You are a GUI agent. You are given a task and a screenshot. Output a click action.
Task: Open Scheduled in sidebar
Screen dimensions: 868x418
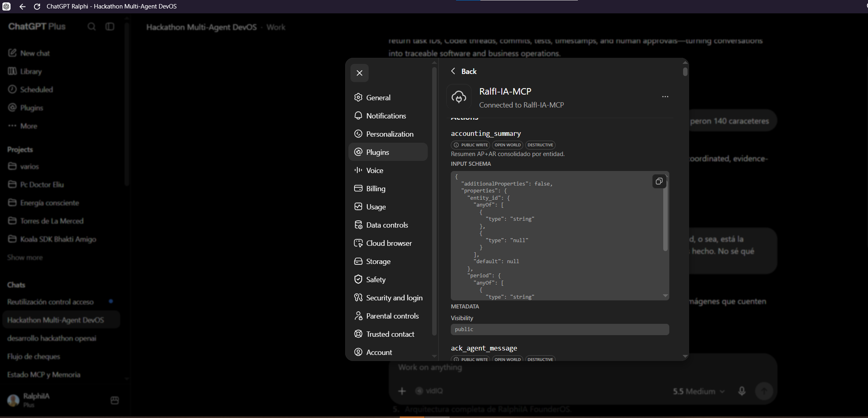click(x=61, y=89)
